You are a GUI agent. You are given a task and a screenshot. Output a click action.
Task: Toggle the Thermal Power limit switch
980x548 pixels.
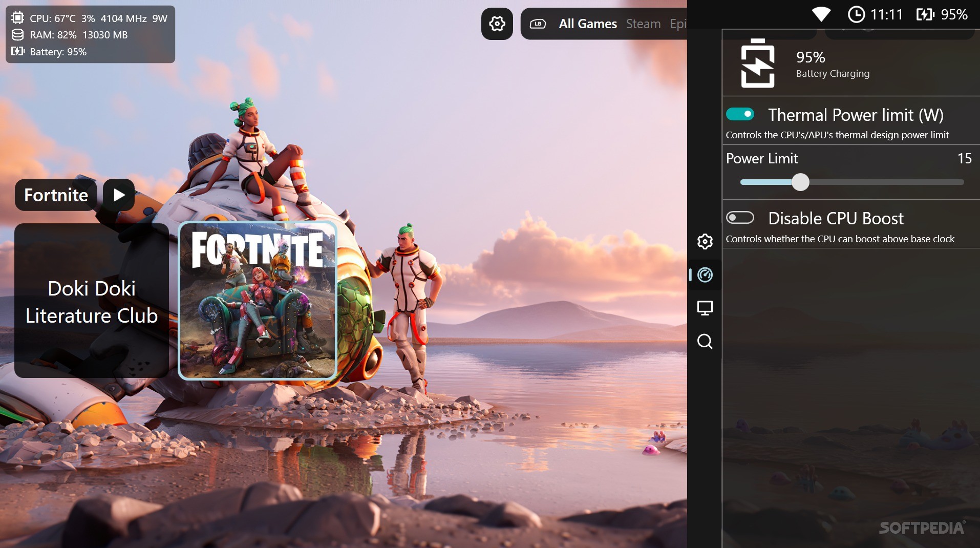(740, 114)
